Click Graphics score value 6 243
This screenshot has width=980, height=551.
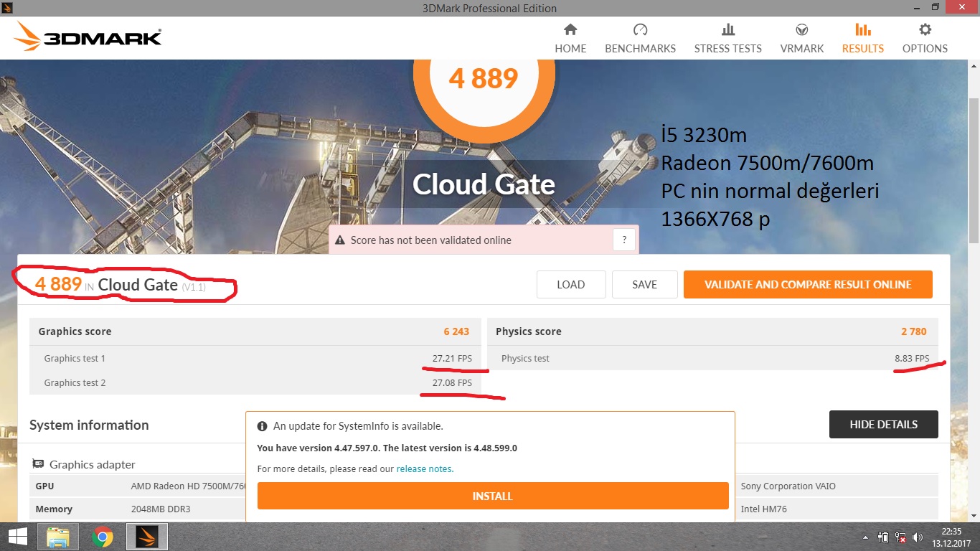tap(456, 331)
